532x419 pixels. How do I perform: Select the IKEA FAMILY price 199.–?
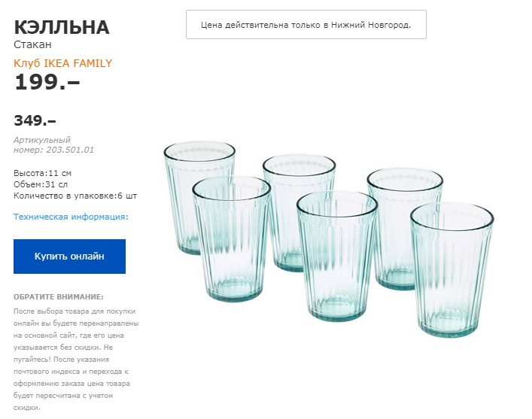coord(47,82)
